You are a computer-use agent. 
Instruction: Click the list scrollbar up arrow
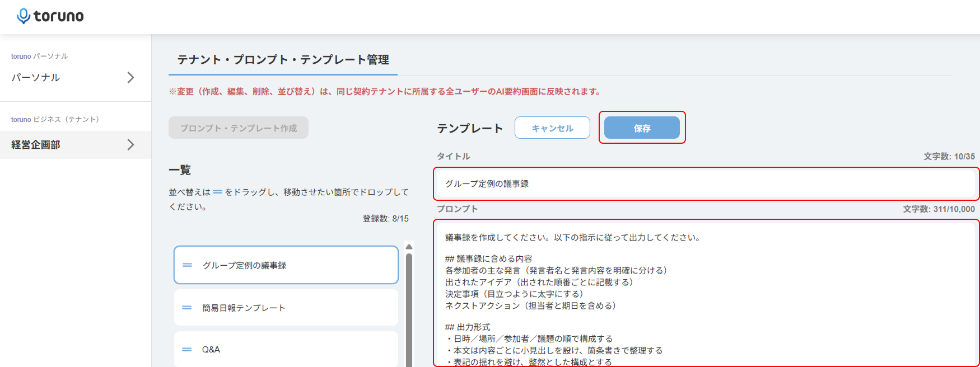point(409,247)
